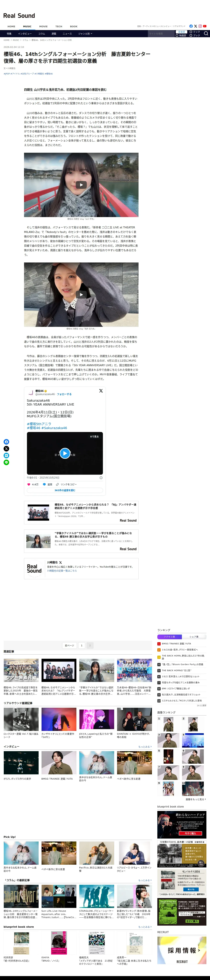Viewport: 210px width, 980px height.
Task: Open related thumbnail ツアー密着完結
Action: pos(21,670)
